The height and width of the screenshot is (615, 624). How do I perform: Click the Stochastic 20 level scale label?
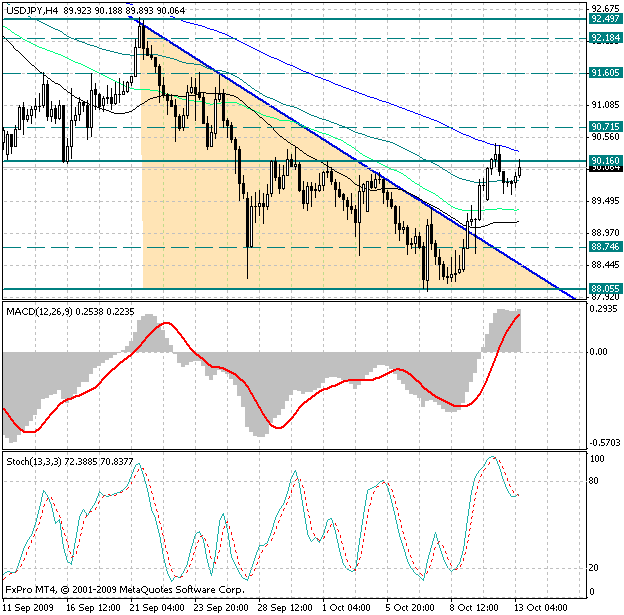[x=593, y=568]
